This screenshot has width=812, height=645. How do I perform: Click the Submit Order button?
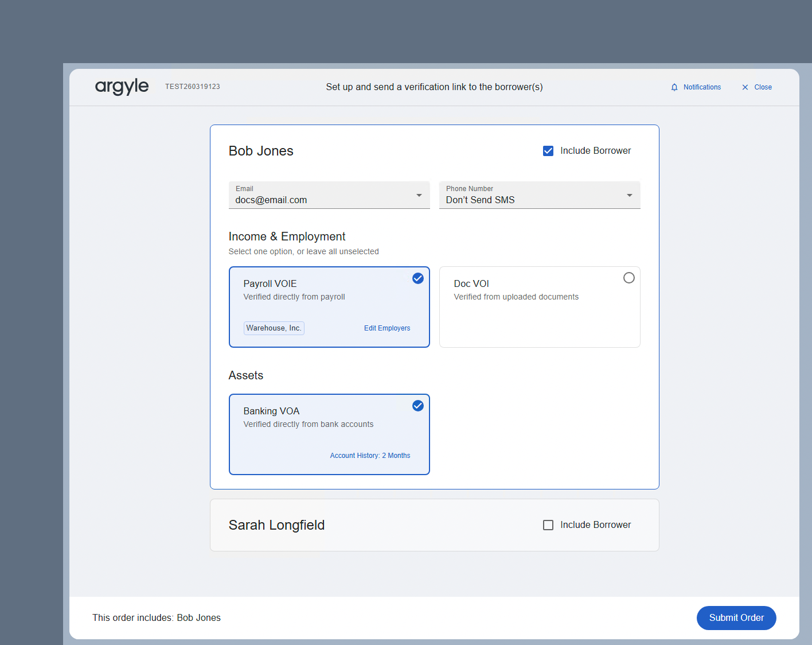[x=736, y=617]
